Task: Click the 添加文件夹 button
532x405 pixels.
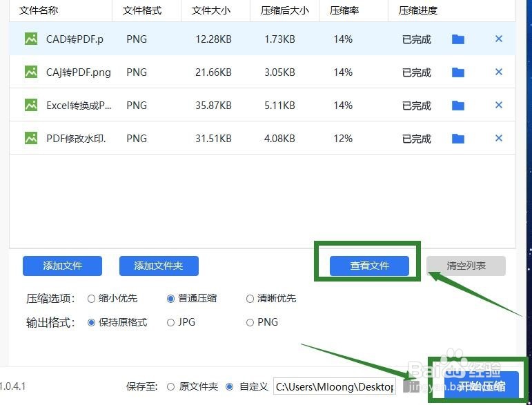Action: (159, 266)
